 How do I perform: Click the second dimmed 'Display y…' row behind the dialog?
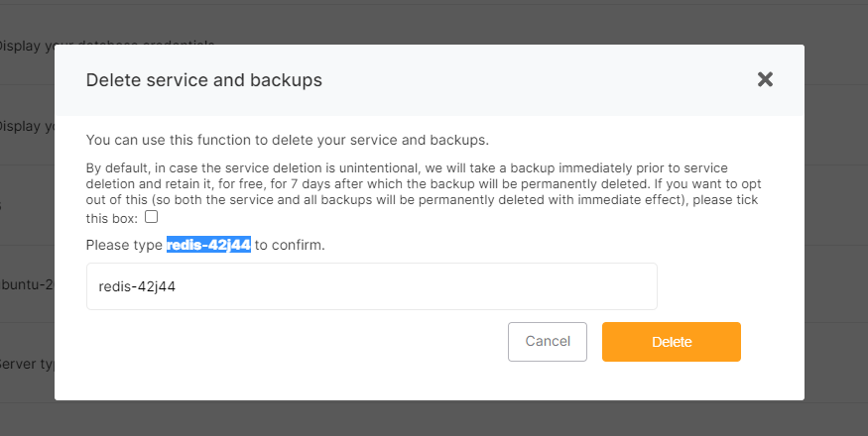pyautogui.click(x=27, y=126)
